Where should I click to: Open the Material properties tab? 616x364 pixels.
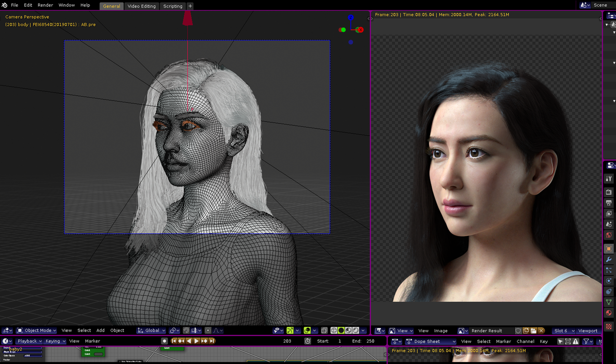point(609,313)
